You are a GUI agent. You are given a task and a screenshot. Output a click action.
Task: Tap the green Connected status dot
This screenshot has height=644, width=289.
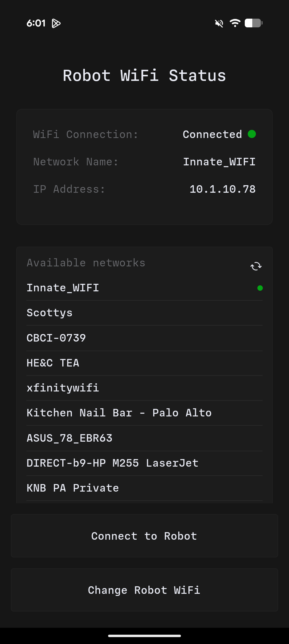252,134
